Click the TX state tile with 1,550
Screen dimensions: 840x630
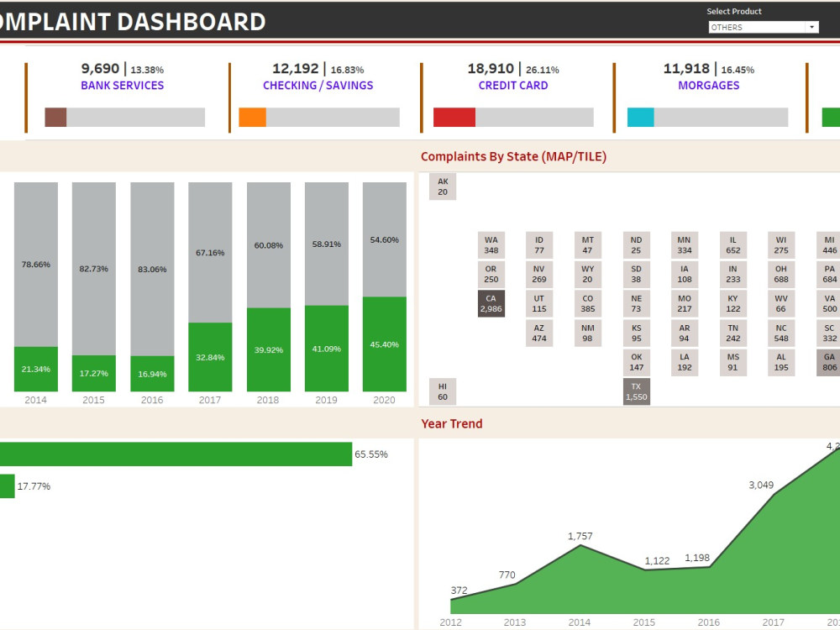click(636, 390)
